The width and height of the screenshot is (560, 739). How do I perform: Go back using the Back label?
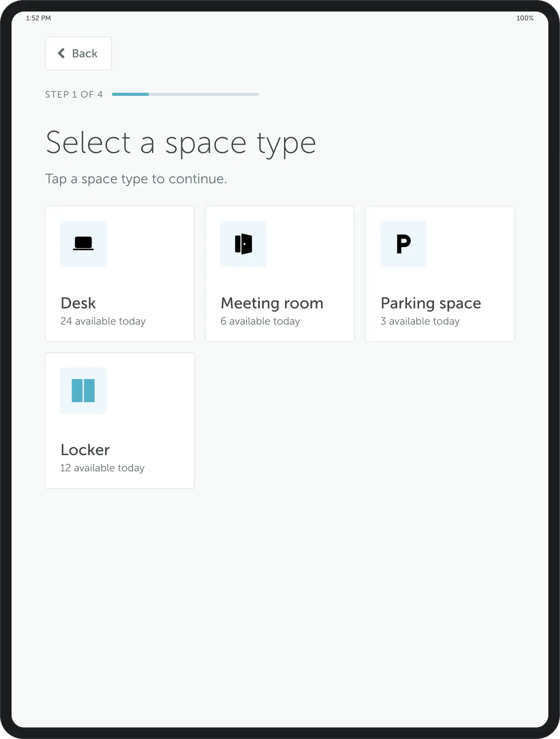tap(85, 54)
